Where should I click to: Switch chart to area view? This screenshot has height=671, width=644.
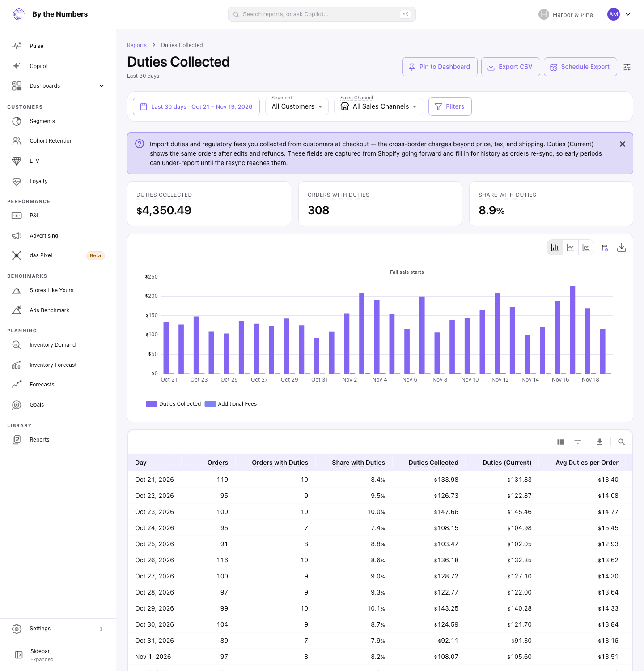[x=586, y=247]
